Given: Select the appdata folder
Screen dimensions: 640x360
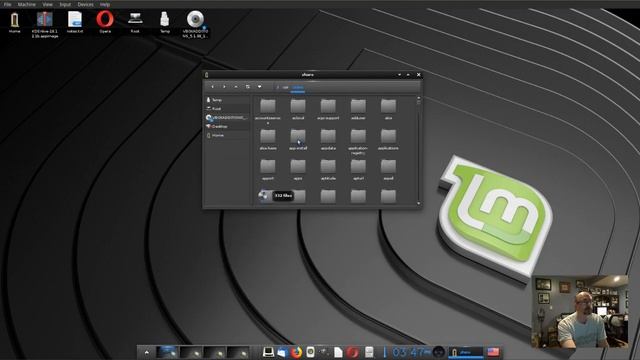Looking at the screenshot, I should (x=328, y=139).
